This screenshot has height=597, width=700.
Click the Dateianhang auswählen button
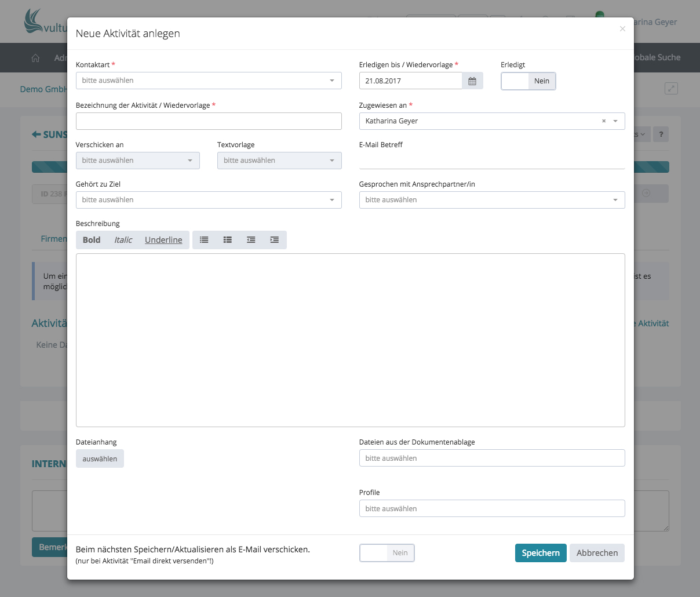tap(100, 459)
